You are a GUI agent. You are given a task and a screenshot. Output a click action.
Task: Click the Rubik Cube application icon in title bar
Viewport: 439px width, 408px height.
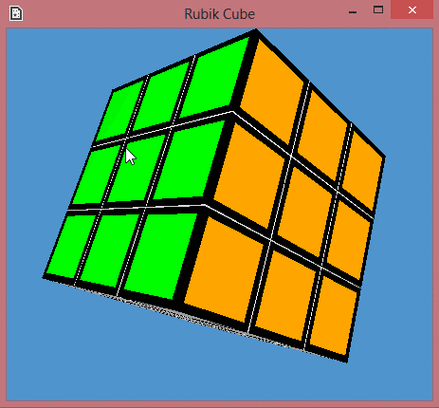point(16,14)
